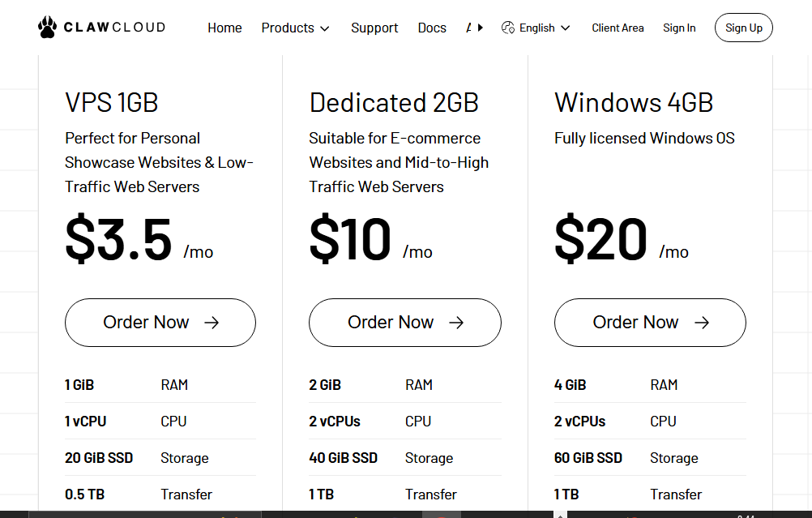Open the Docs navigation link

pyautogui.click(x=432, y=28)
